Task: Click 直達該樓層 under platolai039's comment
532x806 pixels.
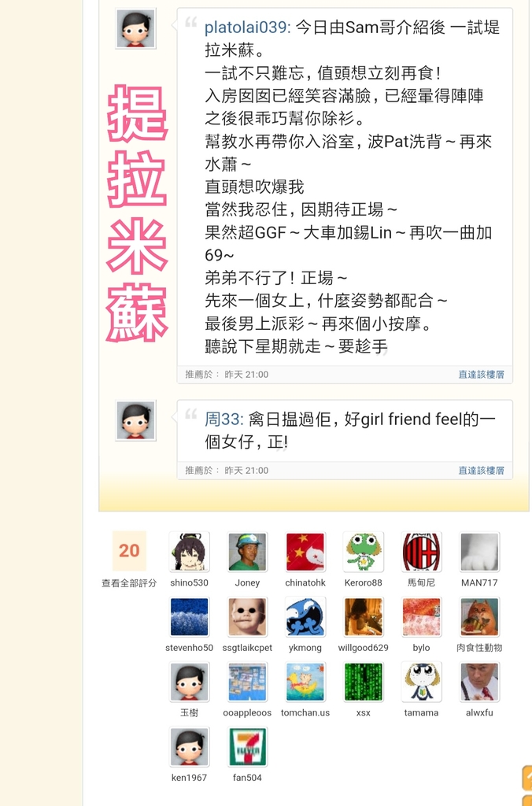Action: coord(481,374)
